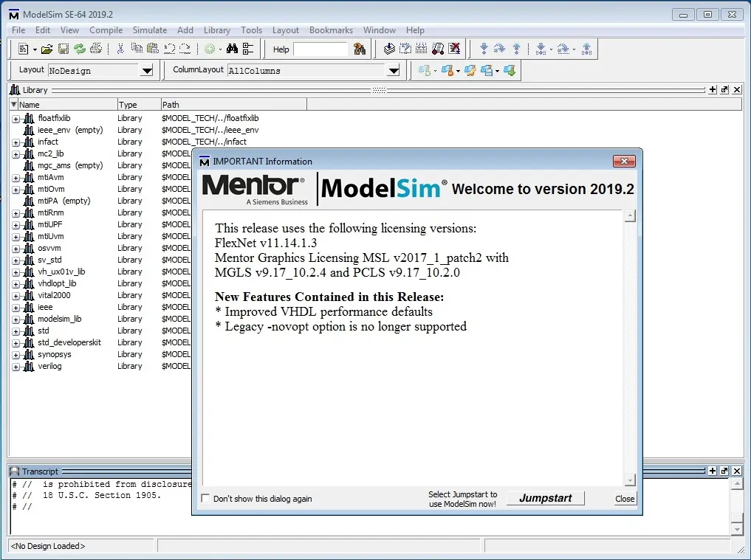
Task: Select the std_developerskit library row
Action: [x=69, y=342]
